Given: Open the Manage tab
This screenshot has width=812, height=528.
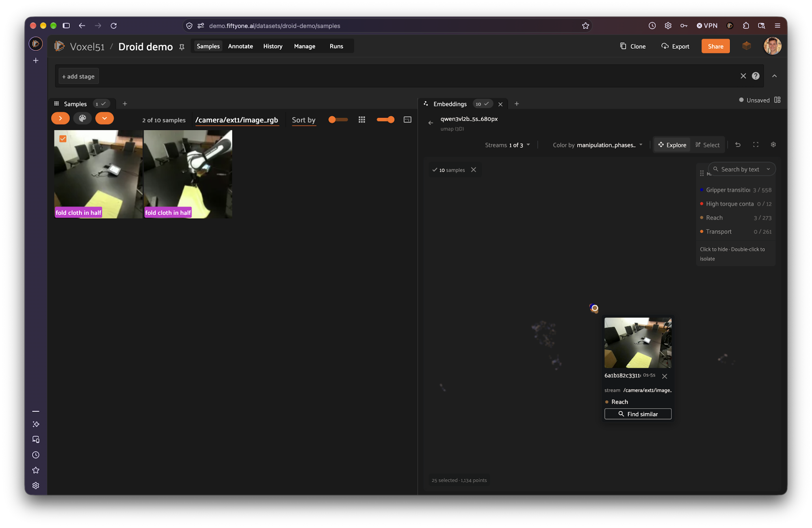Looking at the screenshot, I should [304, 46].
